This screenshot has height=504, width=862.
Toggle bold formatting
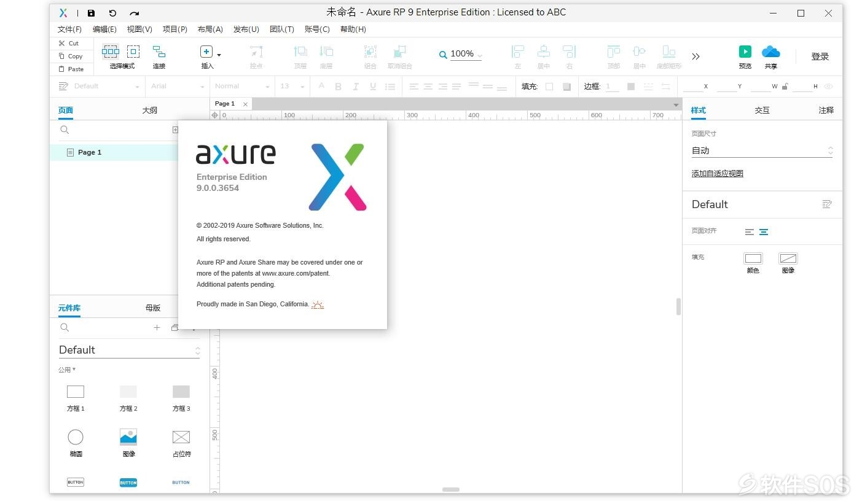tap(338, 87)
